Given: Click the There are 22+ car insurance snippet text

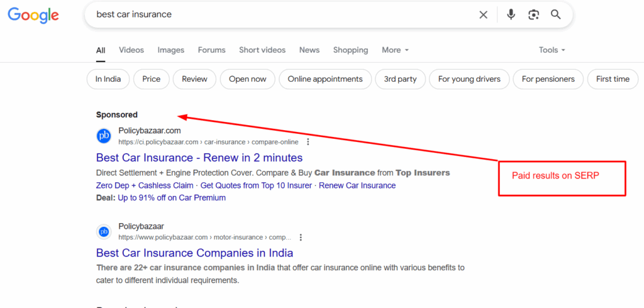Looking at the screenshot, I should click(280, 274).
